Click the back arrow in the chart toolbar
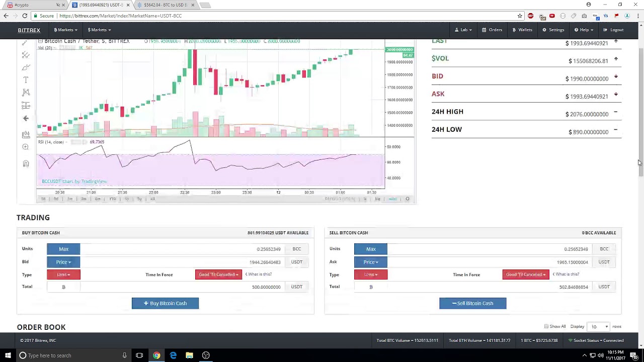Viewport: 644px width, 362px height. (26, 118)
